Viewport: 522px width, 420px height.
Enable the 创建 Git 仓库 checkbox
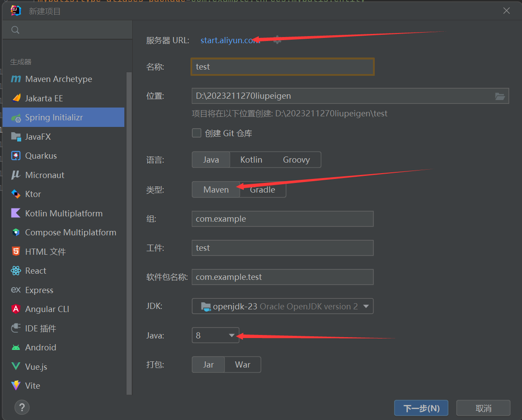pos(197,133)
